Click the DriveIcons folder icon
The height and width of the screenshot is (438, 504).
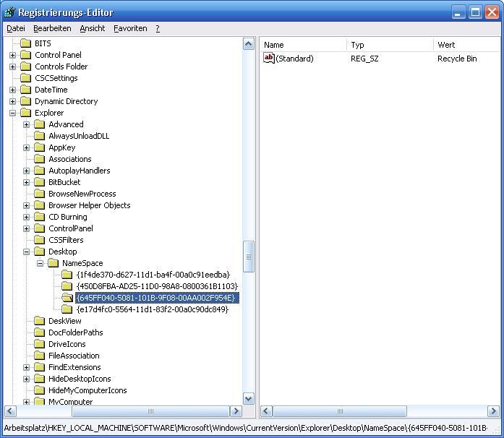click(40, 344)
